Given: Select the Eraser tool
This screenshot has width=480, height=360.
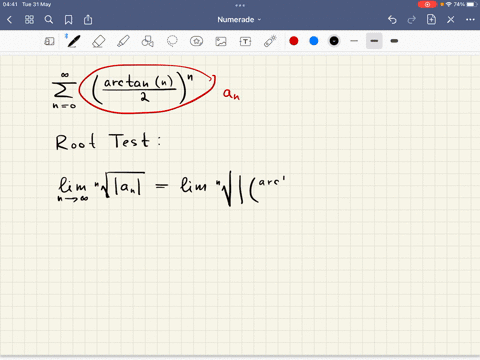Looking at the screenshot, I should [98, 41].
